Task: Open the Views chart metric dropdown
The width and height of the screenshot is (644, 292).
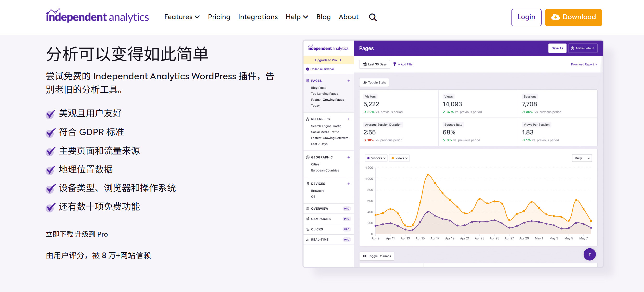Action: (x=399, y=158)
